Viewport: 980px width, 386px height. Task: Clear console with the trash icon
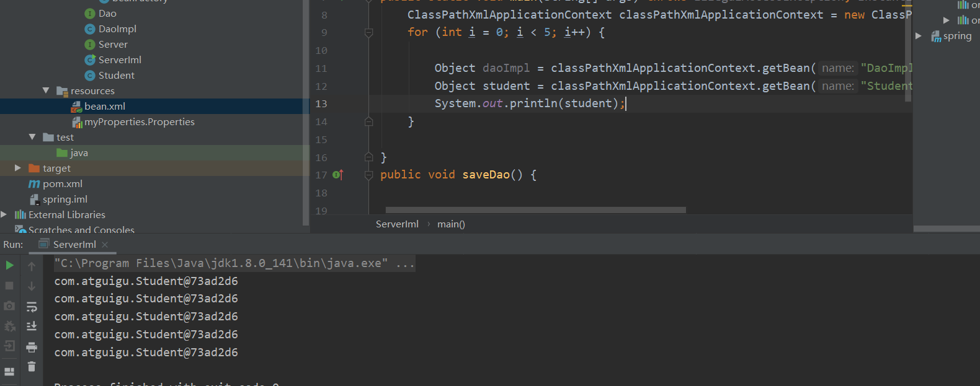click(32, 367)
